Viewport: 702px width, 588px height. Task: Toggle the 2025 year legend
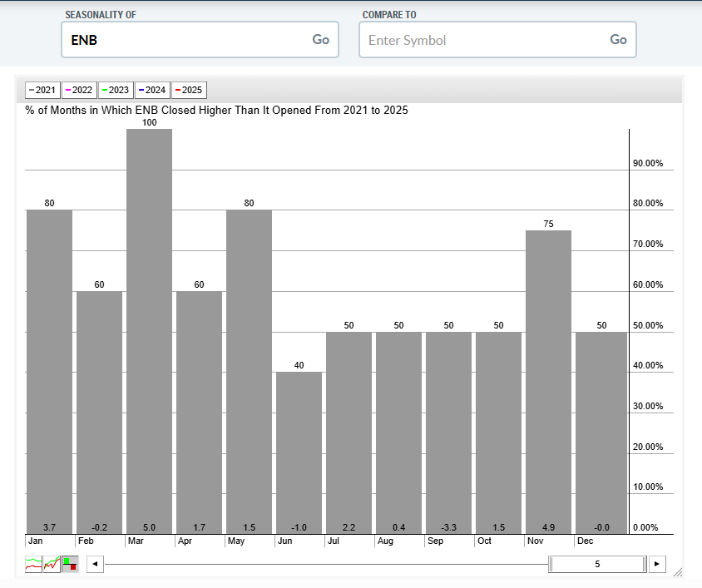click(x=189, y=90)
